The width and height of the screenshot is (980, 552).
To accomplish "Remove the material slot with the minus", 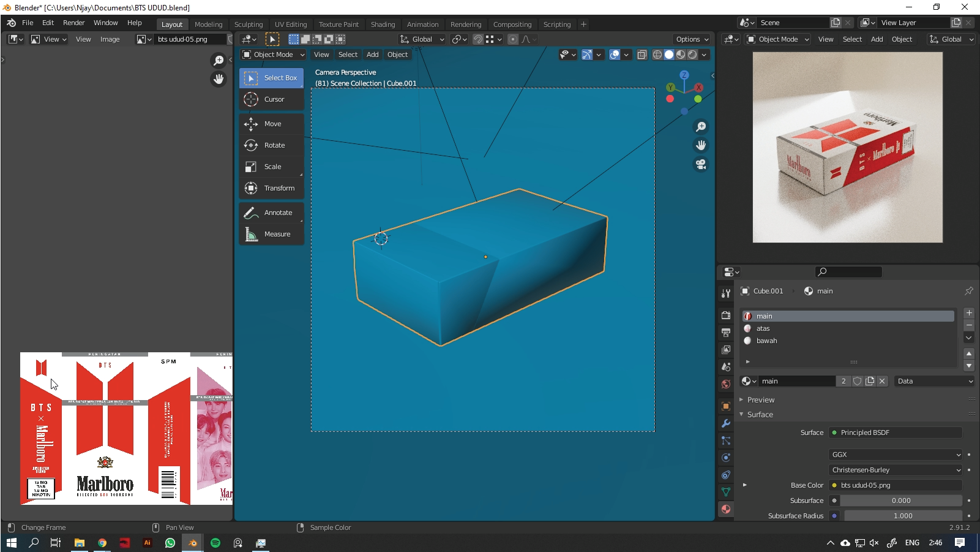I will (969, 325).
